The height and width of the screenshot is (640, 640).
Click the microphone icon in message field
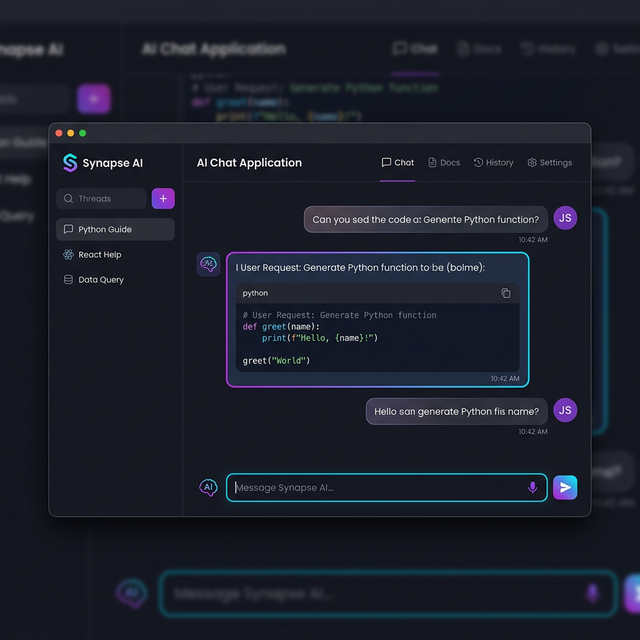532,487
